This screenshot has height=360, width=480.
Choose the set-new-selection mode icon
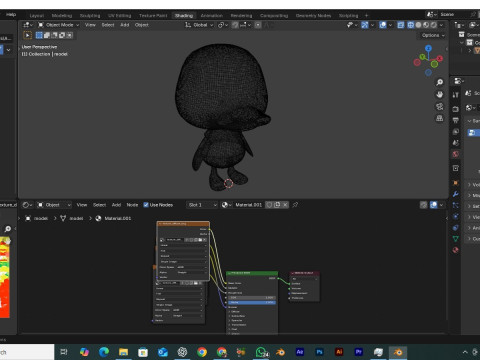point(39,35)
